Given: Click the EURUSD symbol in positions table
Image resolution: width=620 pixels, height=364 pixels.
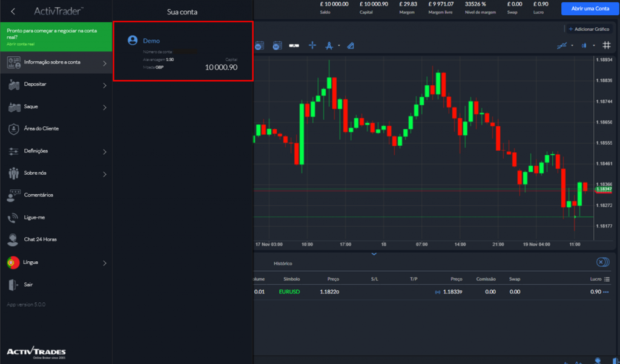Looking at the screenshot, I should [x=289, y=292].
